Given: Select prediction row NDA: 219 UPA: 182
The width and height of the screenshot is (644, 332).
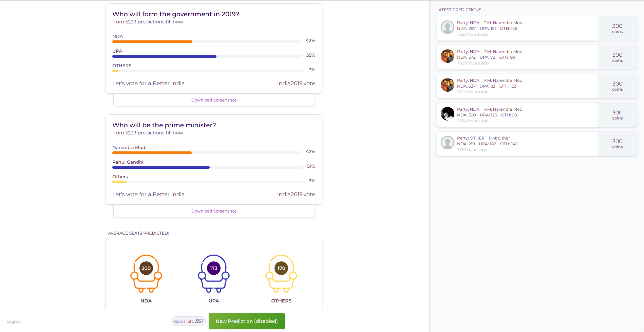Looking at the screenshot, I should coord(537,144).
